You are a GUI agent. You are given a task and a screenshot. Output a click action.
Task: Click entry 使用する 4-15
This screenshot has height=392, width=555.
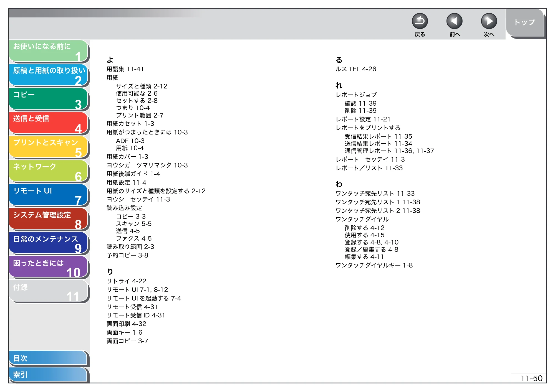[365, 235]
